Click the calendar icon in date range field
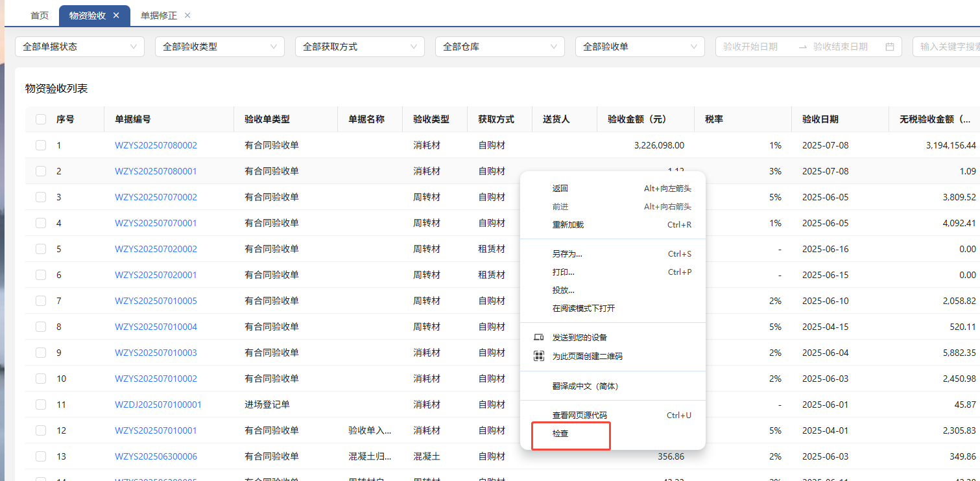Viewport: 980px width, 481px height. (890, 47)
